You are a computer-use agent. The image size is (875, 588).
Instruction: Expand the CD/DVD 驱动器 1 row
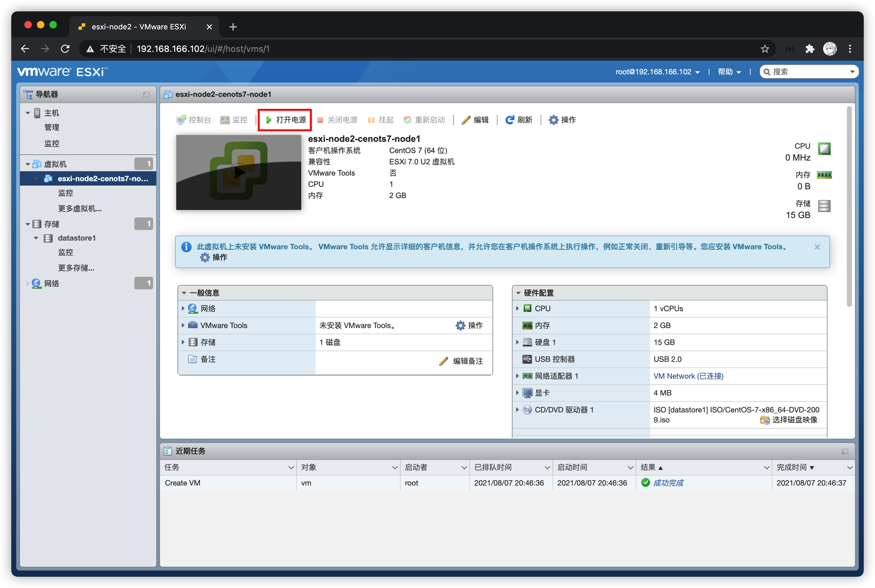coord(517,410)
